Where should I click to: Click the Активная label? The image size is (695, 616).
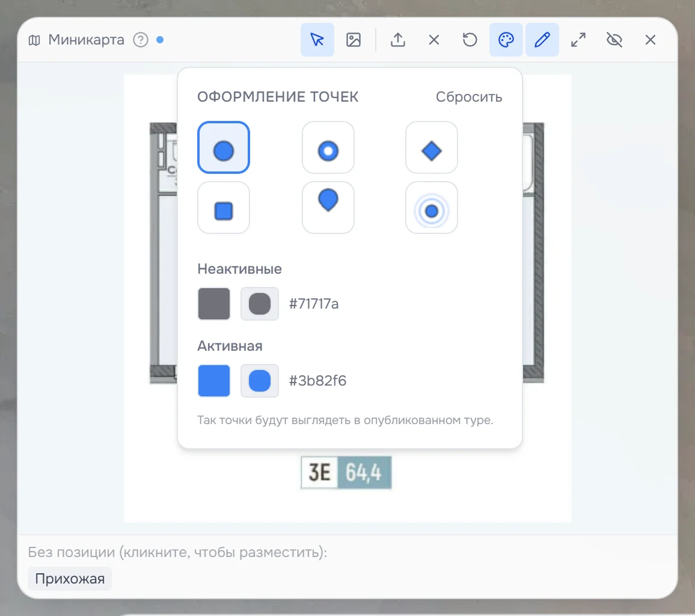tap(230, 346)
